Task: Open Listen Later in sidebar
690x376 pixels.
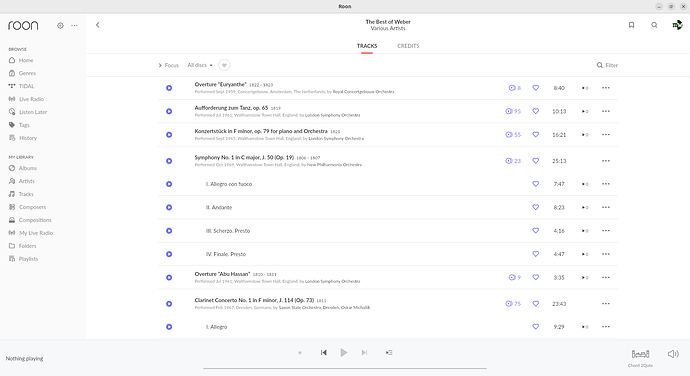Action: click(33, 112)
